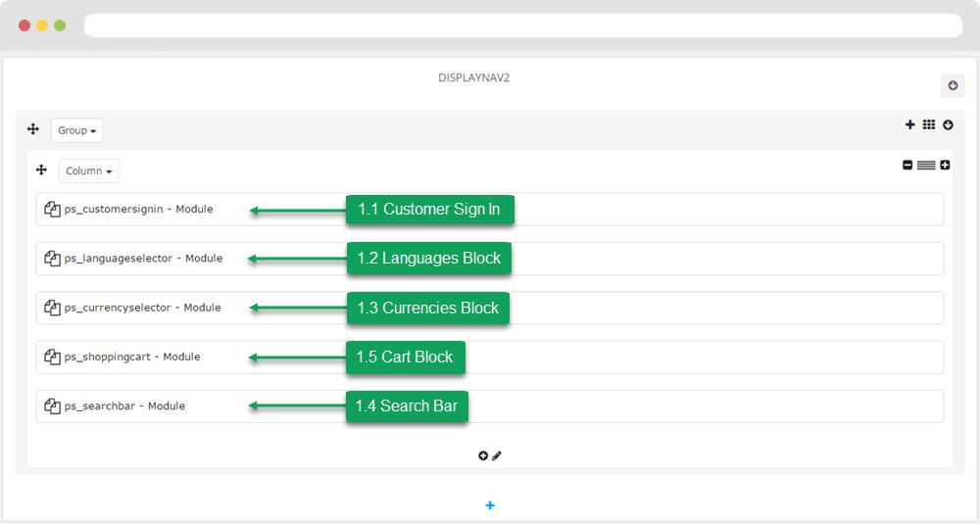Click the Column move handle icon
Screen dimensions: 980x524
tap(41, 169)
